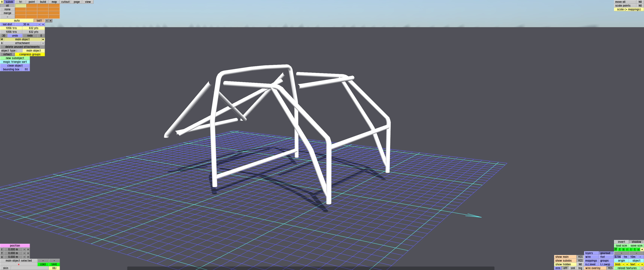Viewport: 644px width, 270px height.
Task: Select the 'P' perspective view button
Action: pos(616,249)
